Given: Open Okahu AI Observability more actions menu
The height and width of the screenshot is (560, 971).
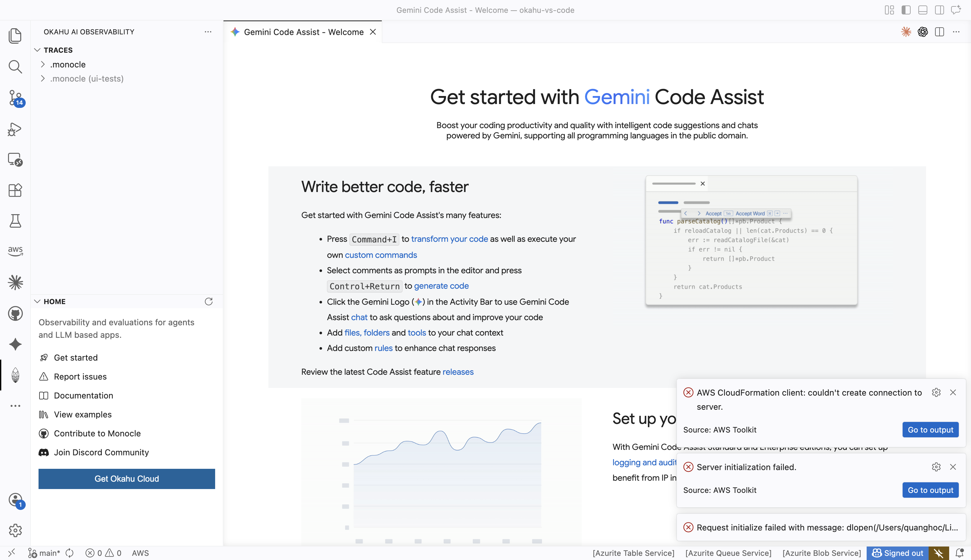Looking at the screenshot, I should (208, 31).
